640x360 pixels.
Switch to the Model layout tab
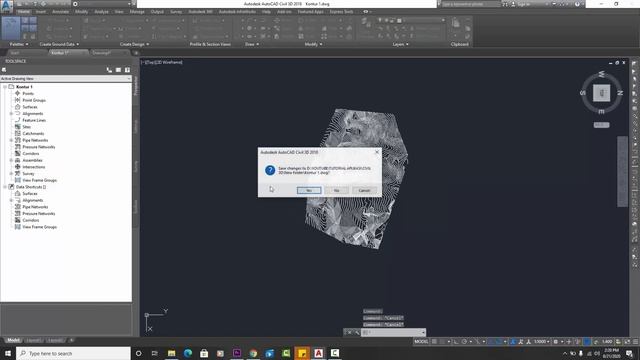[13, 340]
